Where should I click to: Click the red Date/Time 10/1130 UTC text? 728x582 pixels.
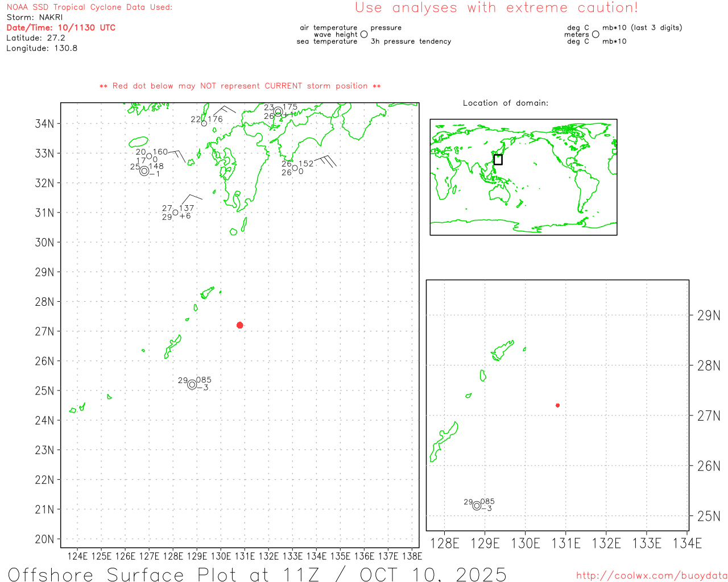[x=61, y=27]
